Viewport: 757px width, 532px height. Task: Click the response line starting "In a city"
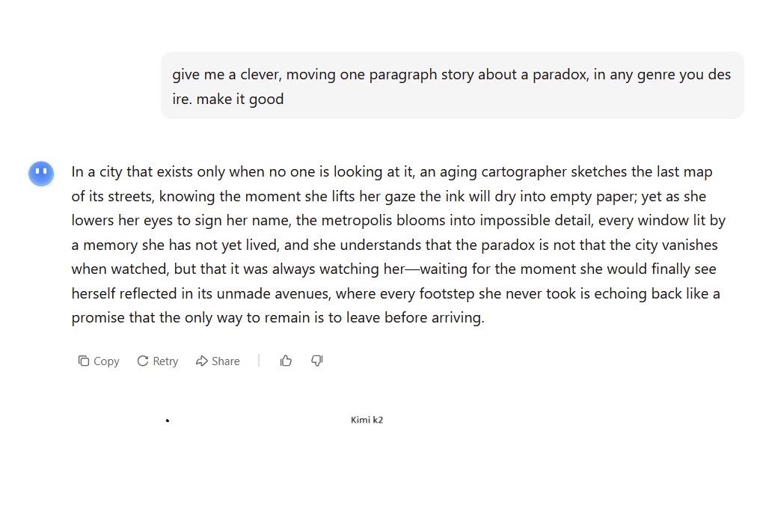coord(391,172)
